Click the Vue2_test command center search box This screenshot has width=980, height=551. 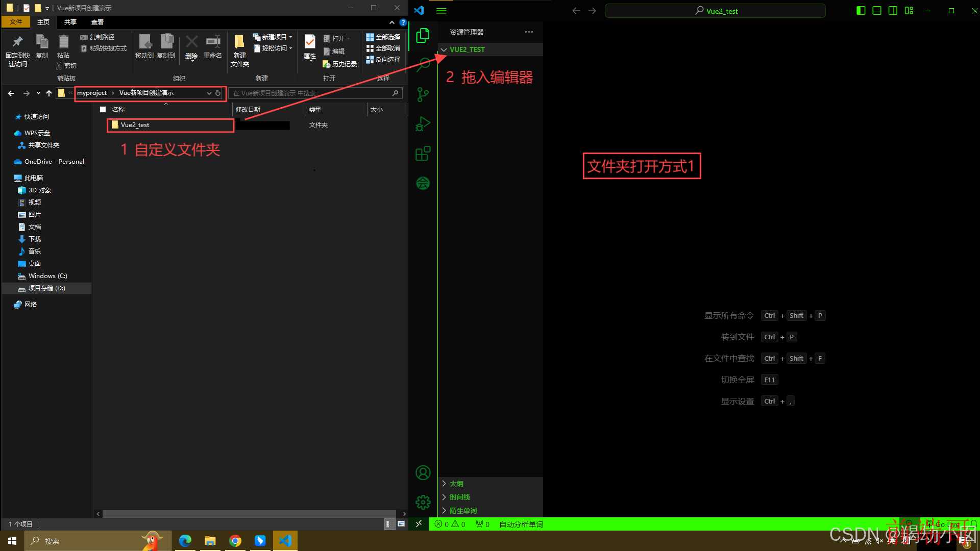[715, 11]
